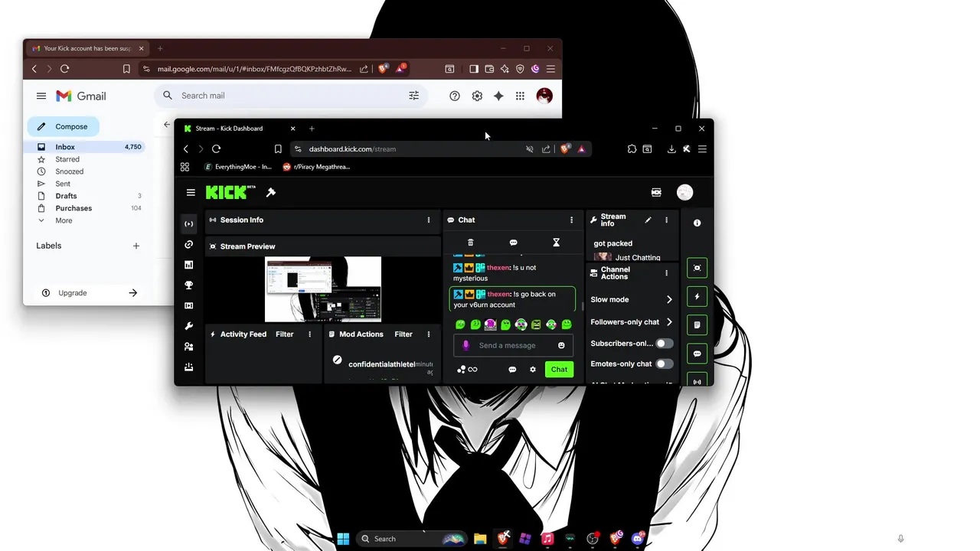This screenshot has width=980, height=551.
Task: Click the Stream Preview thumbnail
Action: coord(323,289)
